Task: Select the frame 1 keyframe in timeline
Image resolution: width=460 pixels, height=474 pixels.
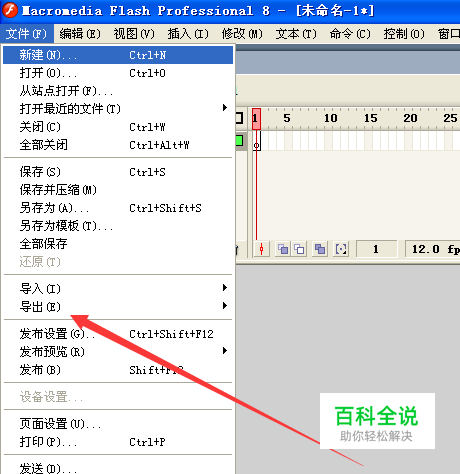Action: 256,141
